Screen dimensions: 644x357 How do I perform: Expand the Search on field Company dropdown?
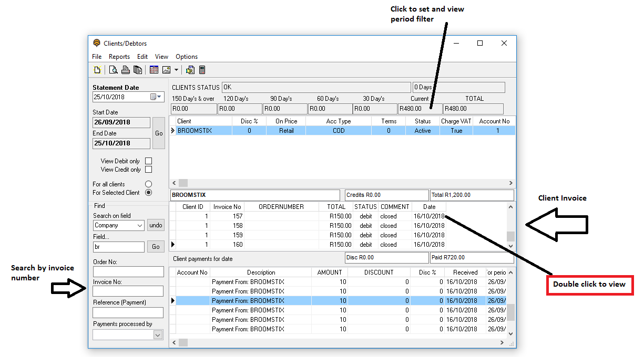point(139,225)
